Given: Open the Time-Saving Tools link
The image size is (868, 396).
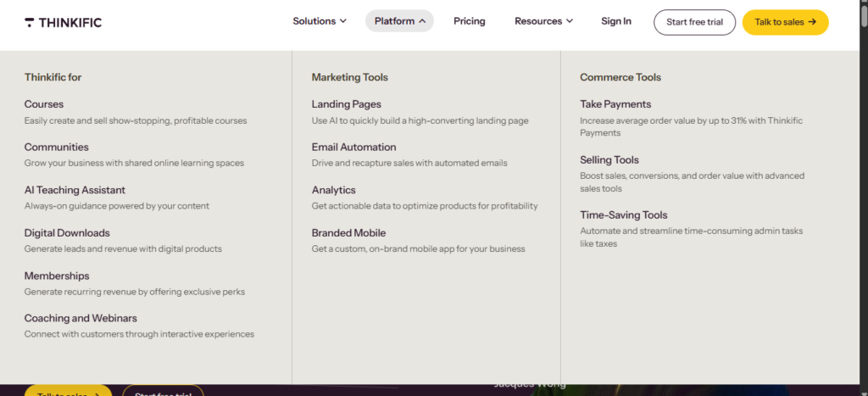Looking at the screenshot, I should [x=624, y=215].
